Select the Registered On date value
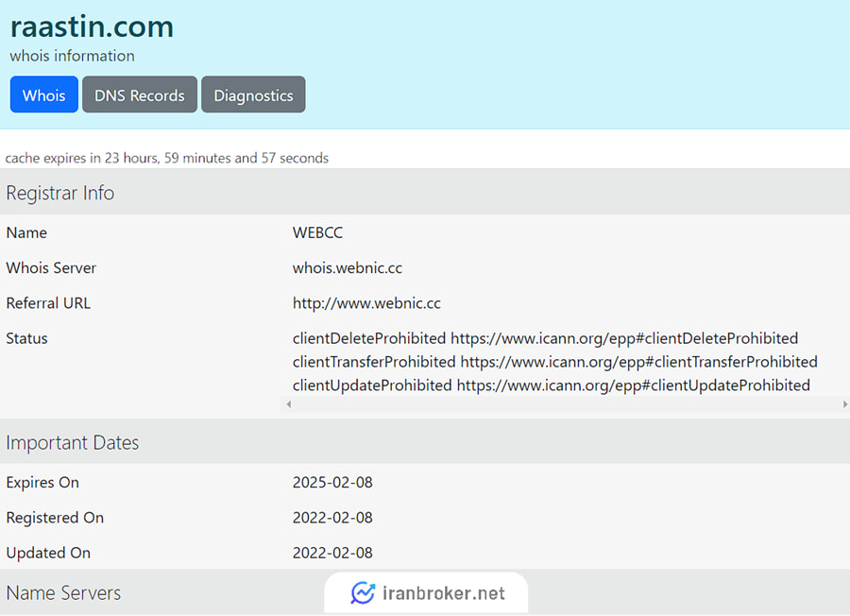This screenshot has height=616, width=850. click(332, 518)
